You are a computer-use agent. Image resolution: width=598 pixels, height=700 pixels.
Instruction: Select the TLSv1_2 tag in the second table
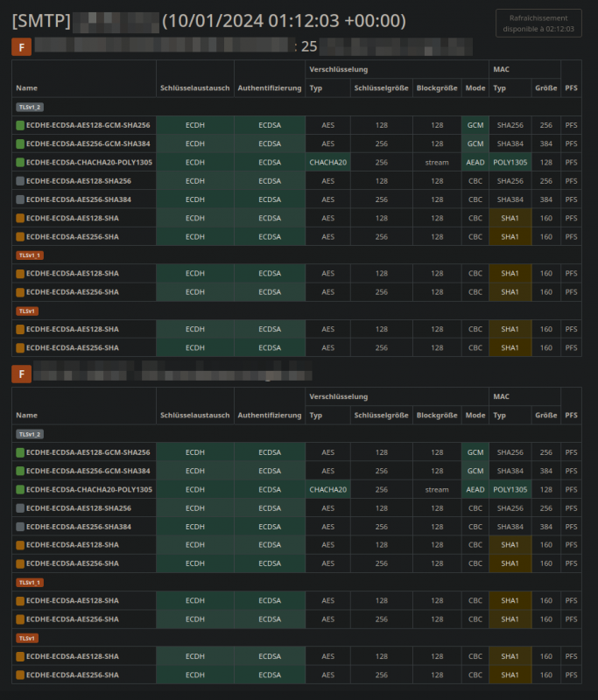tap(30, 434)
